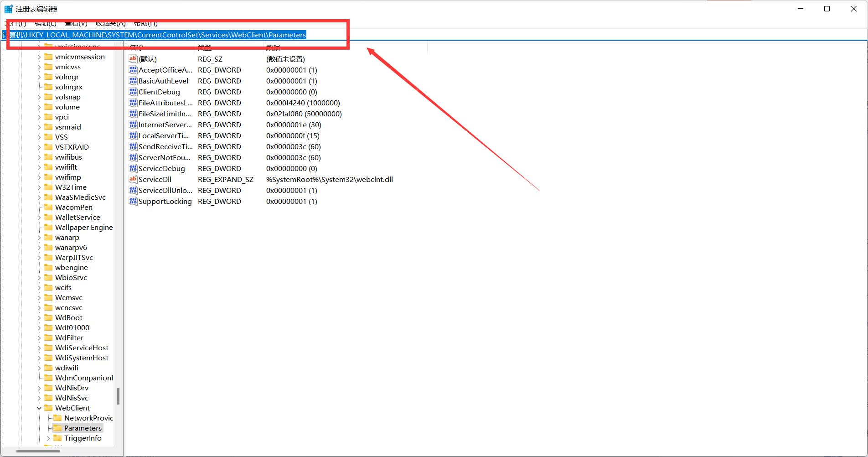868x457 pixels.
Task: Click the registry path address bar
Action: [434, 35]
